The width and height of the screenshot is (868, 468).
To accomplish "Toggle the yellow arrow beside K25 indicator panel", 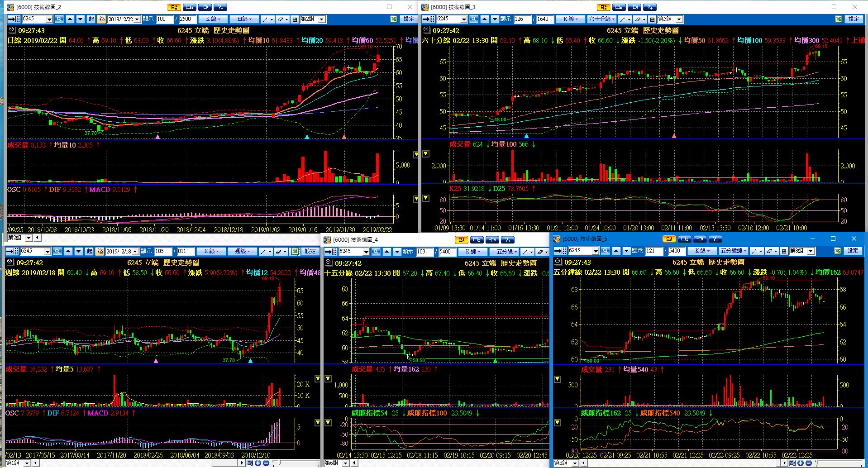I will point(425,198).
